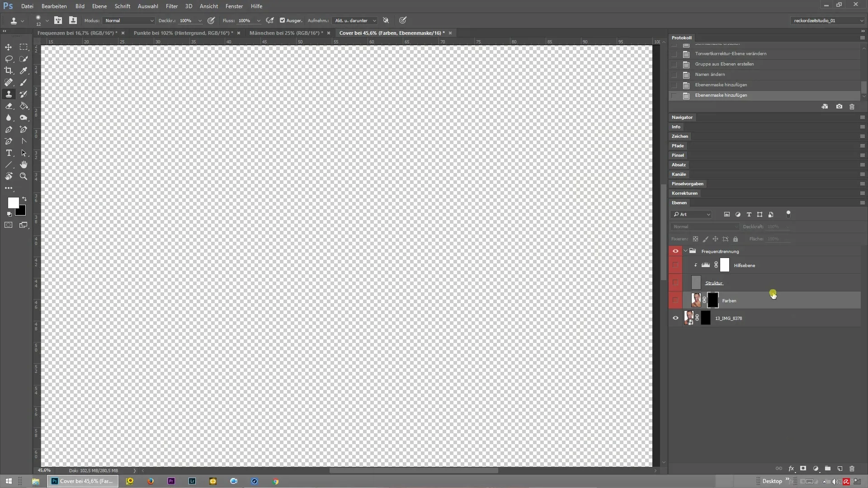Screen dimensions: 868x488
Task: Toggle Quick Mask mode
Action: (x=9, y=225)
